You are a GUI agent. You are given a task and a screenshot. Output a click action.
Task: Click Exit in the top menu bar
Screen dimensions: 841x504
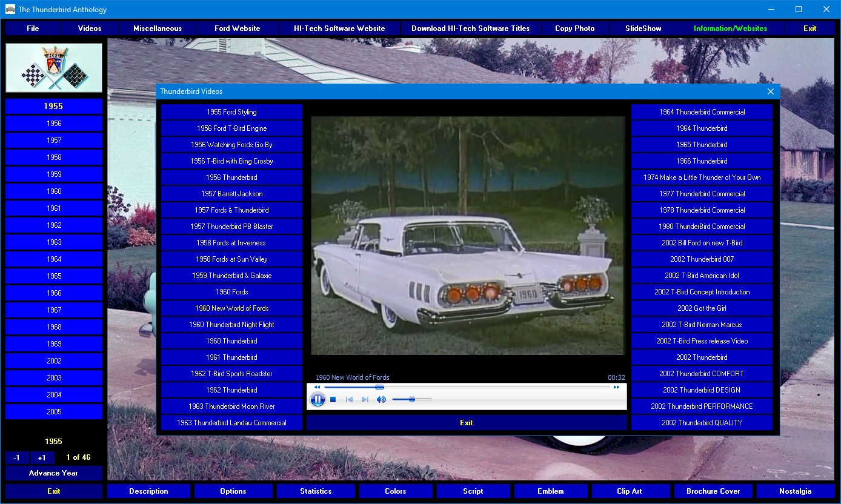click(810, 28)
